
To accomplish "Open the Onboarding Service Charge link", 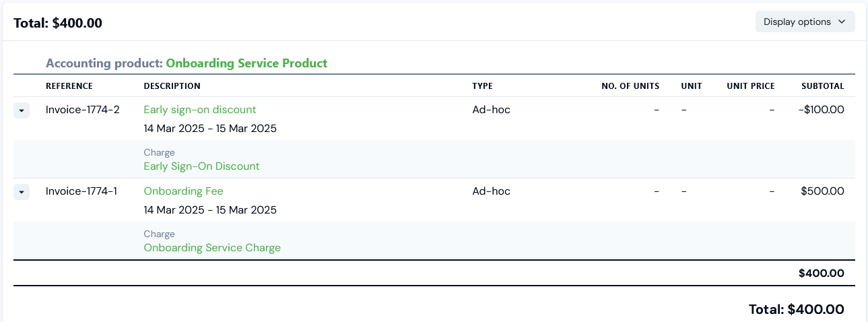I will (x=212, y=248).
